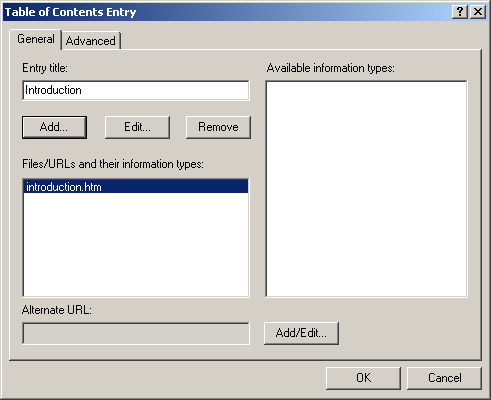This screenshot has width=491, height=400.
Task: Open the Add/Edit... information types dialog
Action: click(x=301, y=333)
